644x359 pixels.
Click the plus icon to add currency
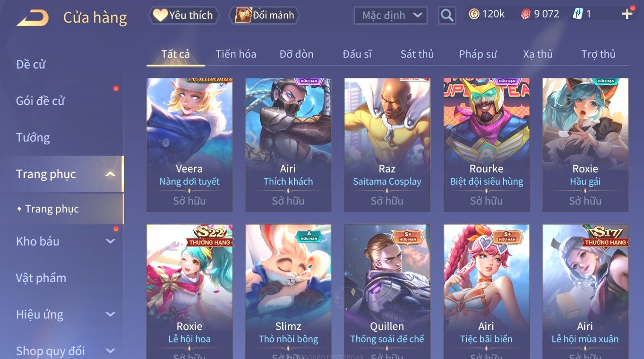point(627,14)
